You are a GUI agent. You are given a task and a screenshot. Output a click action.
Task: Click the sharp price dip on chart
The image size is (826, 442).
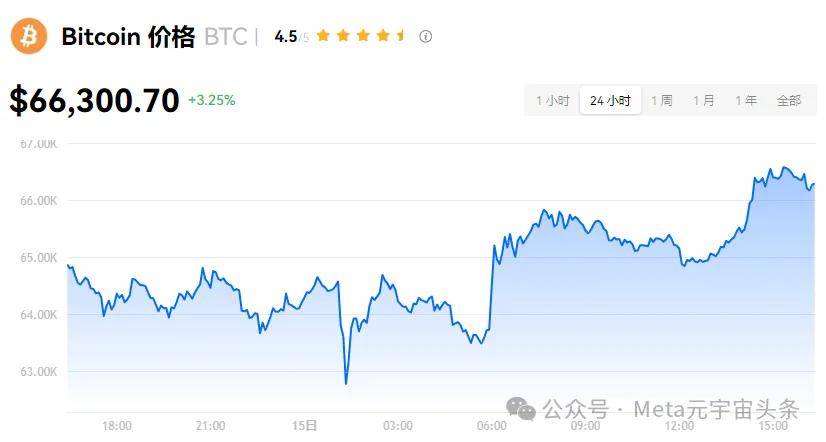(346, 381)
